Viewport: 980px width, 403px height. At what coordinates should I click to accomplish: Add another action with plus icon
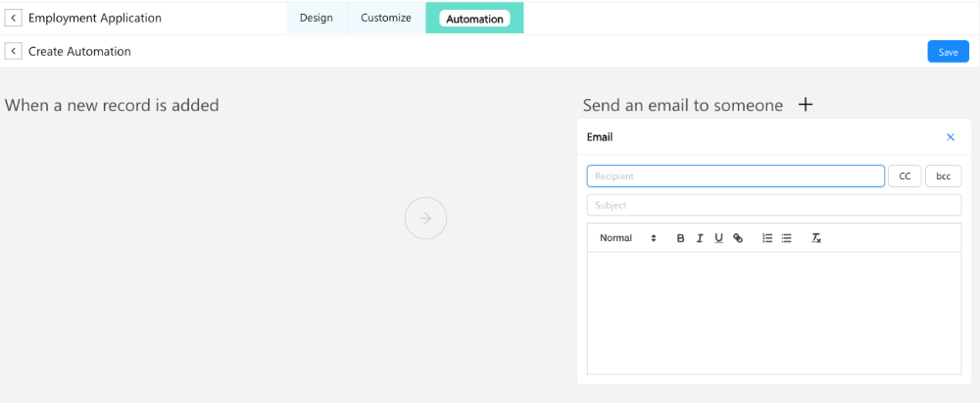click(806, 105)
